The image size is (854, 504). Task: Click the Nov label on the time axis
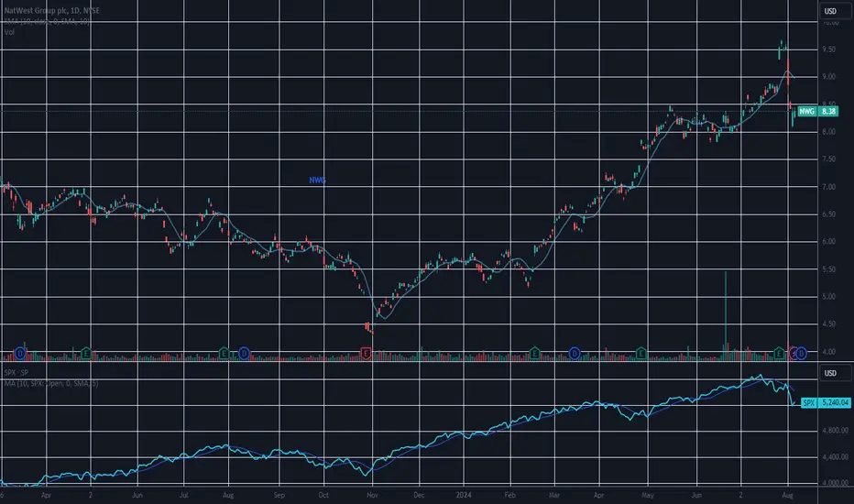click(x=373, y=495)
